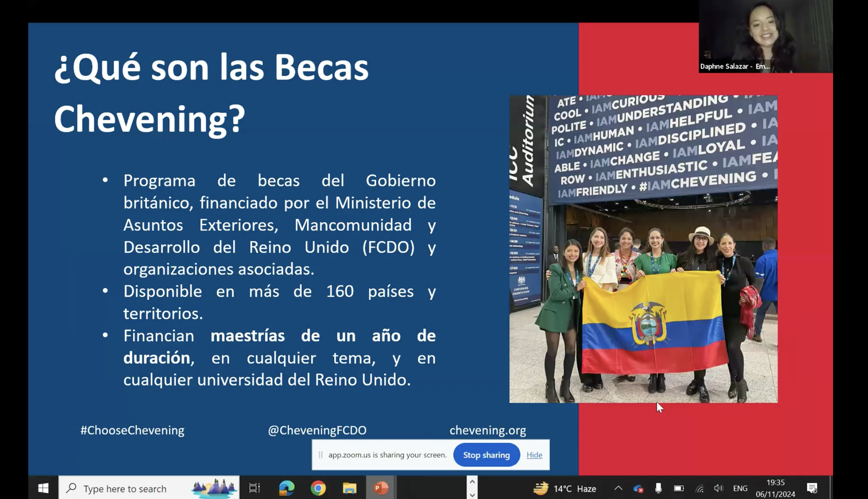Launch Google Chrome from taskbar
The image size is (868, 499).
coord(318,488)
